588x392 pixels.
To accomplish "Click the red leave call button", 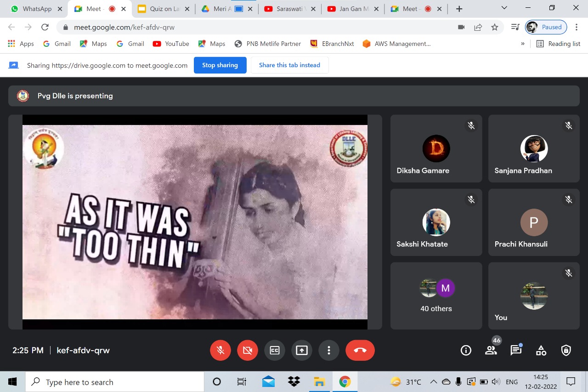I will click(x=360, y=351).
